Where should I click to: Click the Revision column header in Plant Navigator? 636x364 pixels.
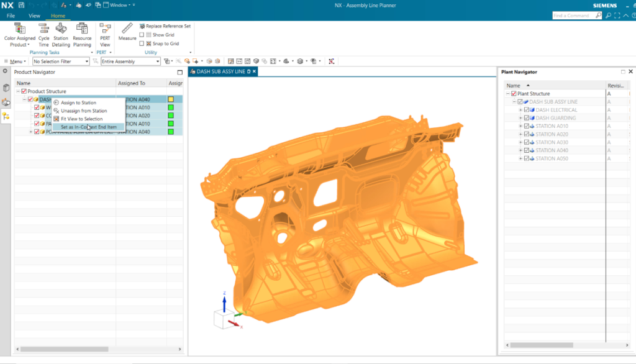tap(616, 86)
